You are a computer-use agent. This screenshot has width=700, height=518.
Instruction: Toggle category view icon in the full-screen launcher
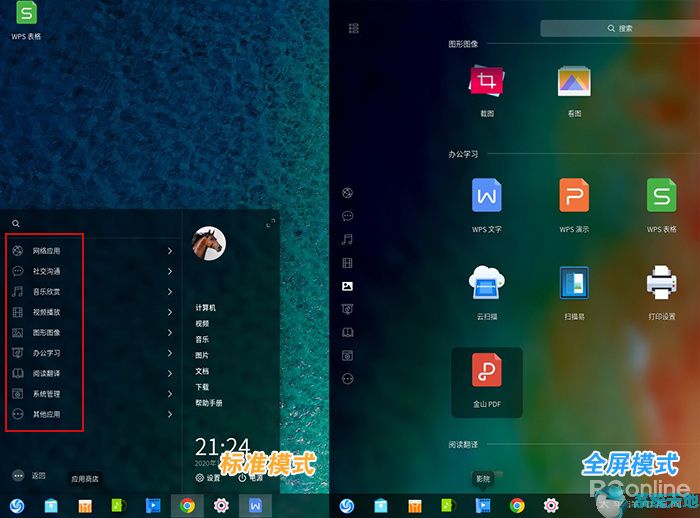tap(354, 29)
